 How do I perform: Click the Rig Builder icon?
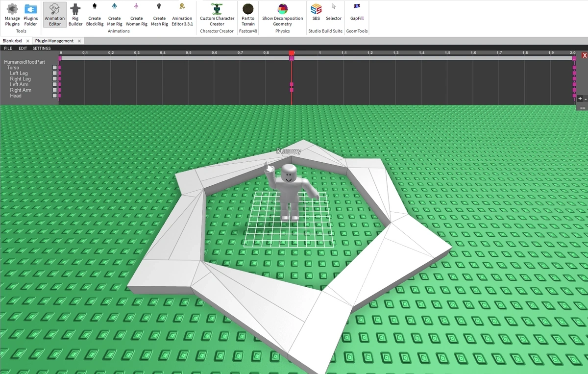tap(75, 14)
